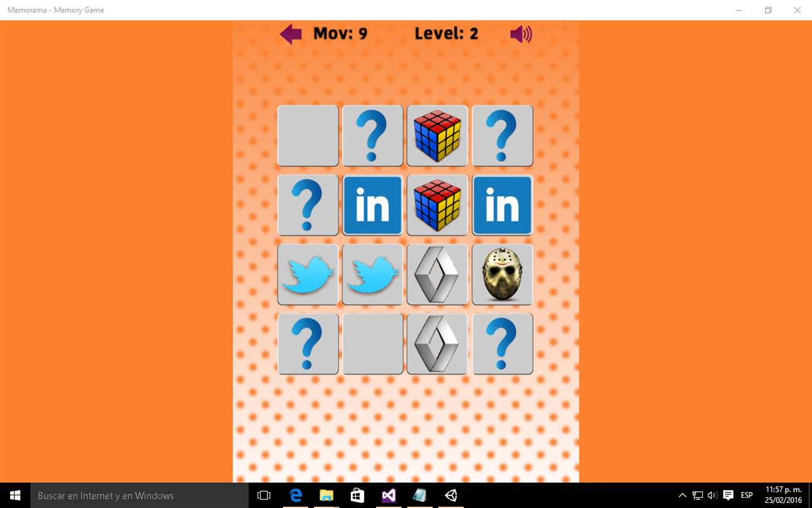Go back with the purple arrow
Image resolution: width=812 pixels, height=508 pixels.
[291, 34]
